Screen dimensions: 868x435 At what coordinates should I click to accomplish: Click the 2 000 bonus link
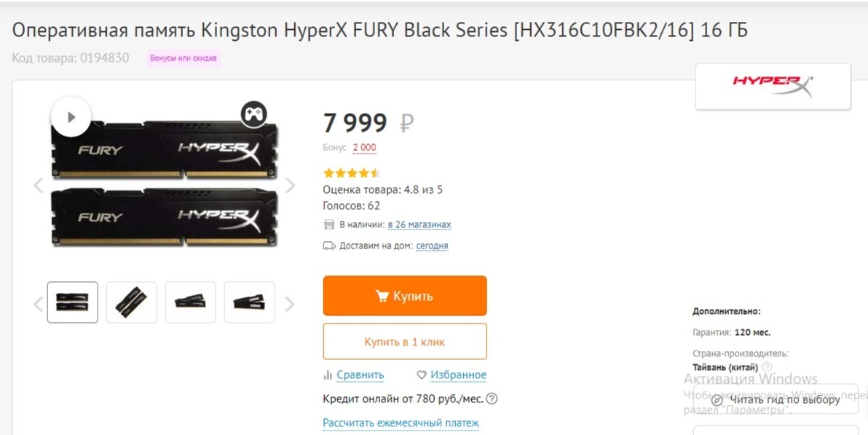pos(365,148)
